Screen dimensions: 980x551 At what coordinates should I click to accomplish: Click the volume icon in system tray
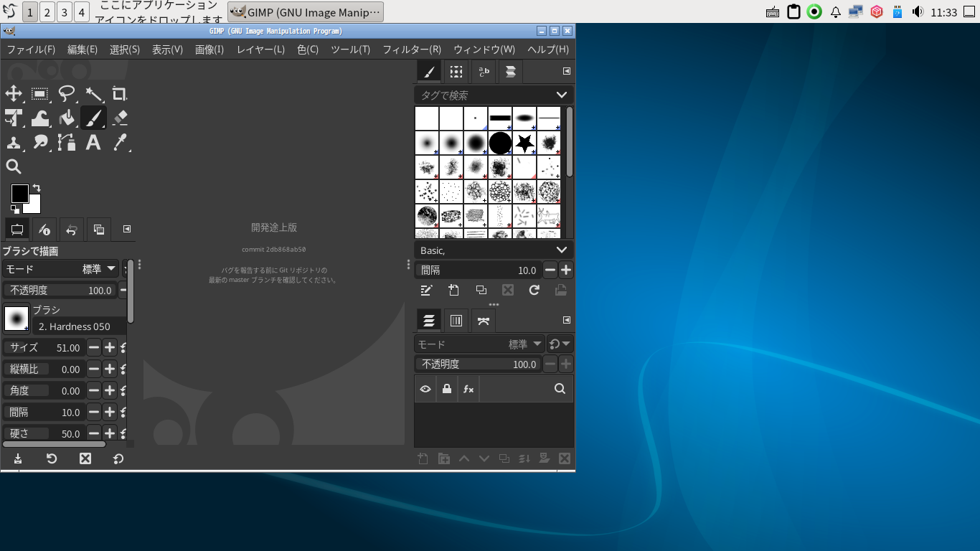click(x=918, y=12)
